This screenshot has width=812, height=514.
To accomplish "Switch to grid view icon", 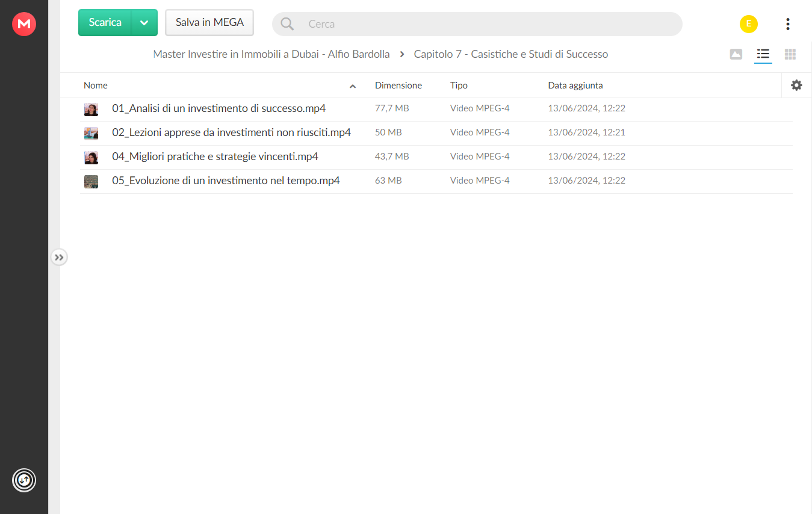I will [790, 54].
